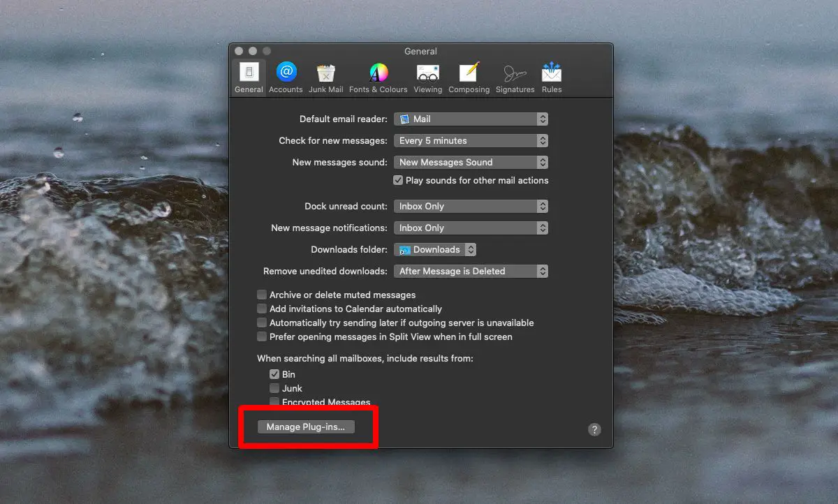Uncheck the Bin search results checkbox

click(x=274, y=374)
